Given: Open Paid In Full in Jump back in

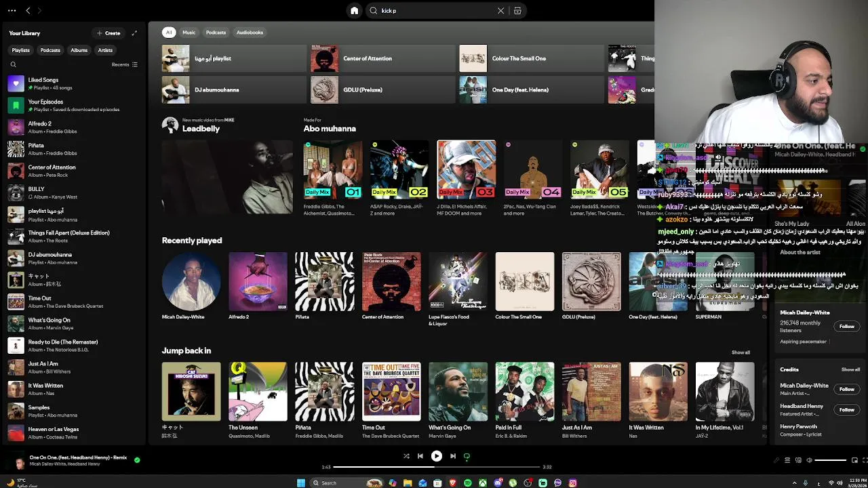Looking at the screenshot, I should [524, 391].
